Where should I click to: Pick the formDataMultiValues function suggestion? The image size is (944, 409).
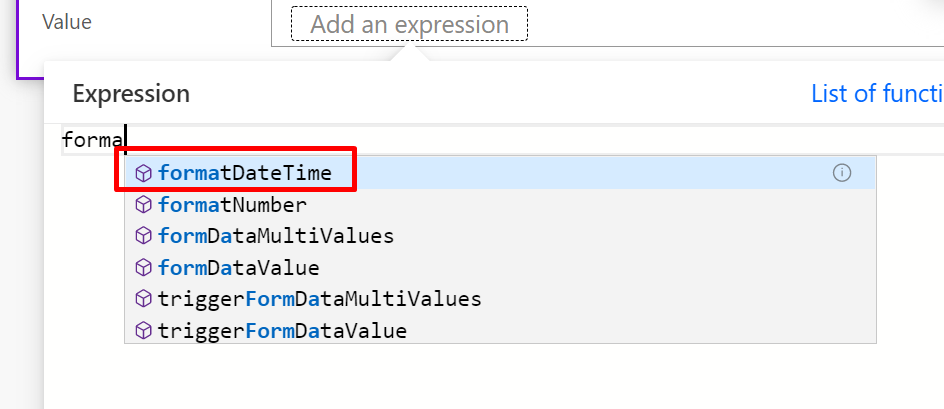[500, 236]
